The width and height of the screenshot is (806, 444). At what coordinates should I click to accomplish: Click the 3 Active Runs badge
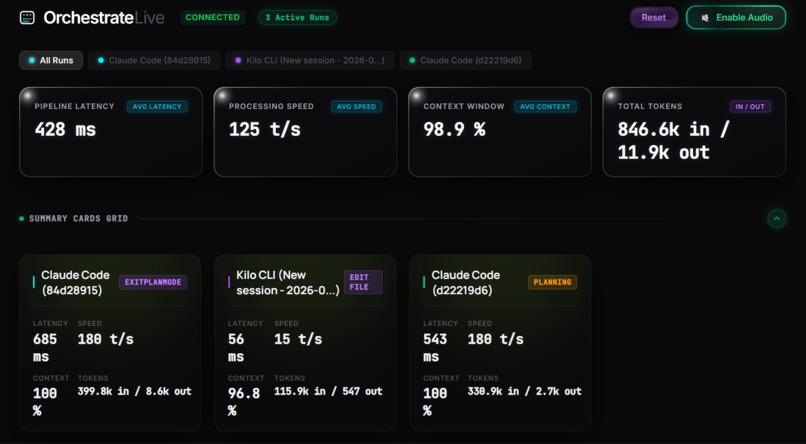pos(297,17)
